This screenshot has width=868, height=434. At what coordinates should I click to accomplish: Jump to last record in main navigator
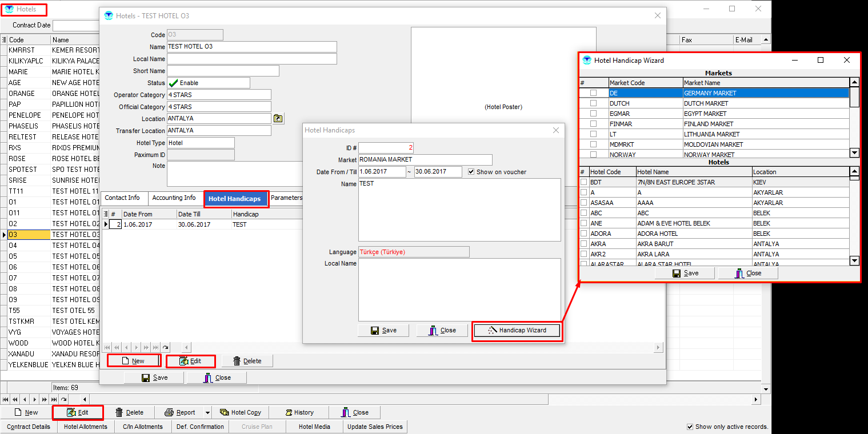click(x=54, y=400)
